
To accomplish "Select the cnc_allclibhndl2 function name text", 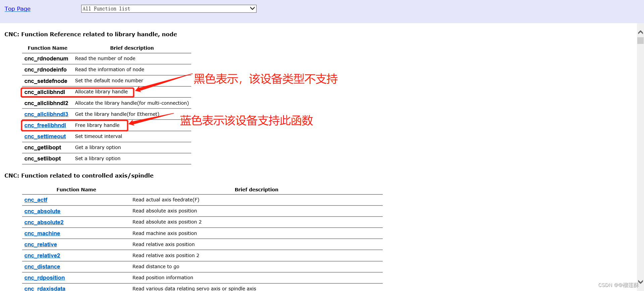I will [46, 103].
